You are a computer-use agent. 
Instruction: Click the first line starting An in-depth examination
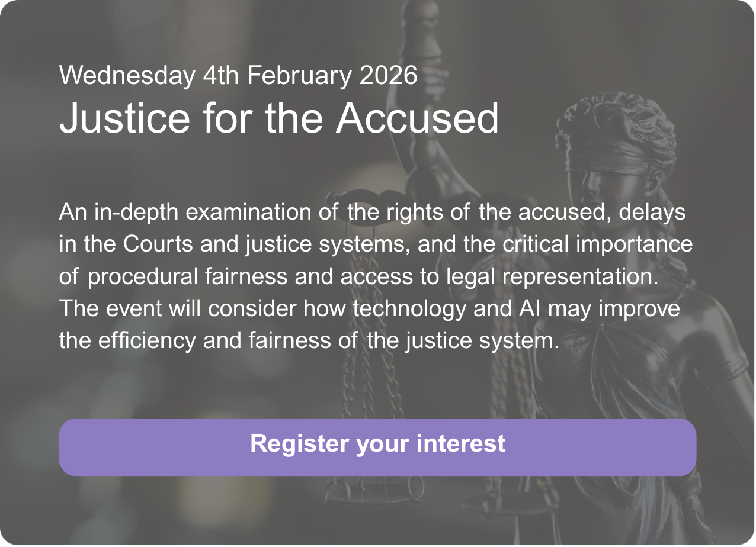(372, 212)
